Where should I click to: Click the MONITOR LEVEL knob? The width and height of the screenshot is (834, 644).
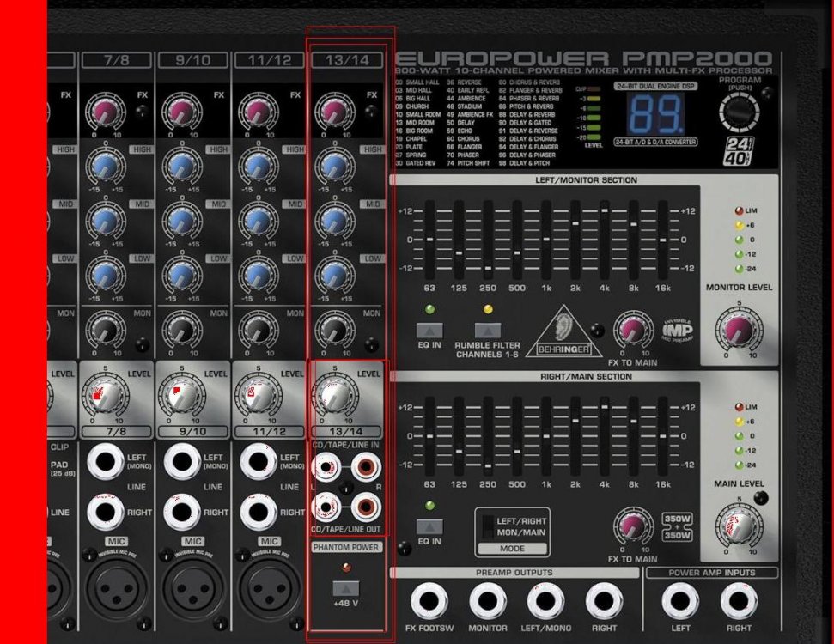coord(739,330)
